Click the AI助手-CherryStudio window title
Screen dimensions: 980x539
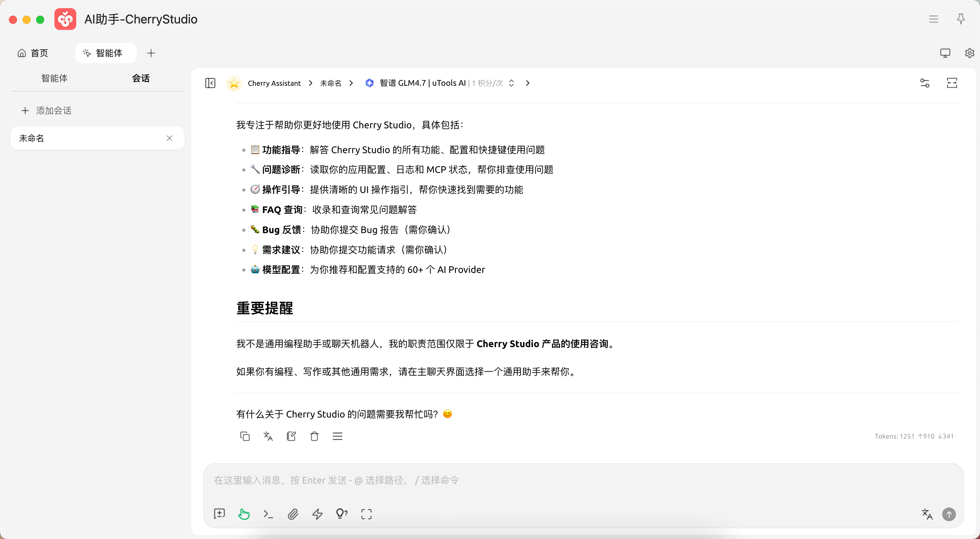[x=141, y=19]
